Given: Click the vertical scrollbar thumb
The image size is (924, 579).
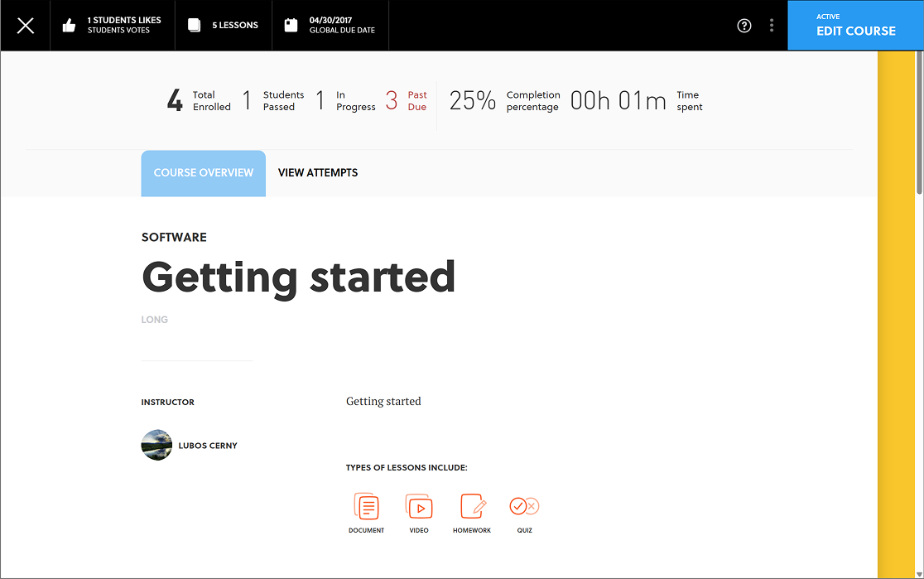Looking at the screenshot, I should coord(919,123).
